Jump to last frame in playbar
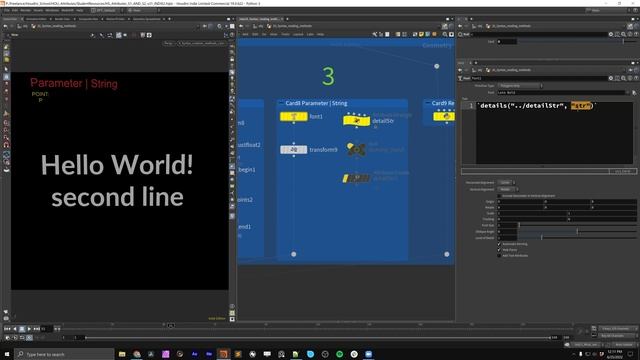 click(x=36, y=329)
